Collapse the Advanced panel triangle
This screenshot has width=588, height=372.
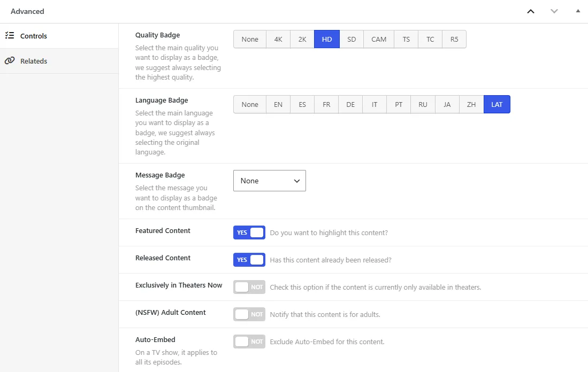click(x=578, y=11)
